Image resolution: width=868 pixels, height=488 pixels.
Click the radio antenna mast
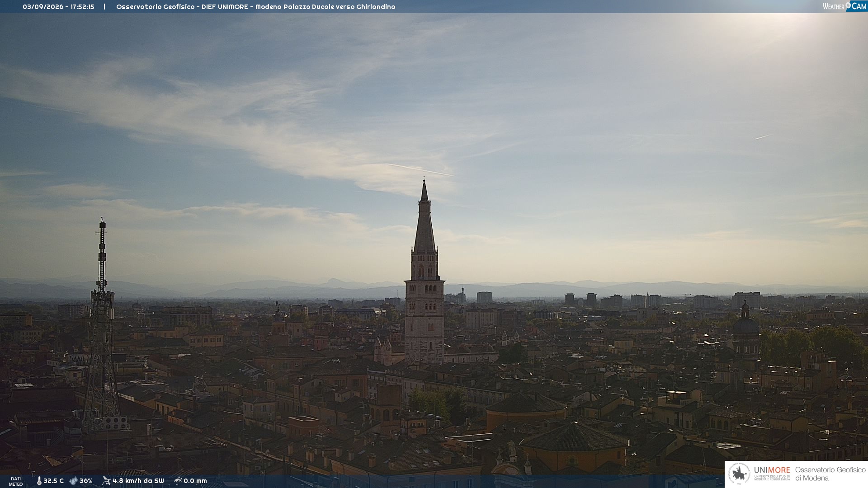pyautogui.click(x=102, y=323)
